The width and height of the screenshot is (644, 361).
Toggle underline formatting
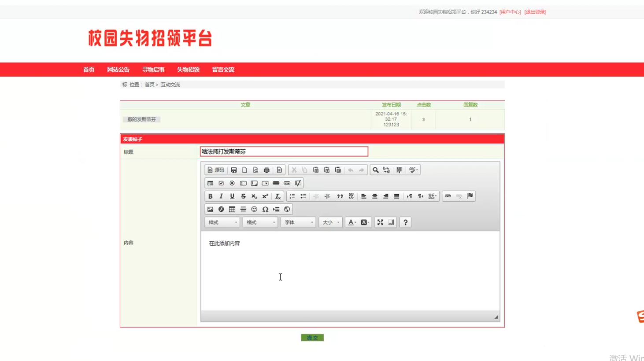(232, 196)
